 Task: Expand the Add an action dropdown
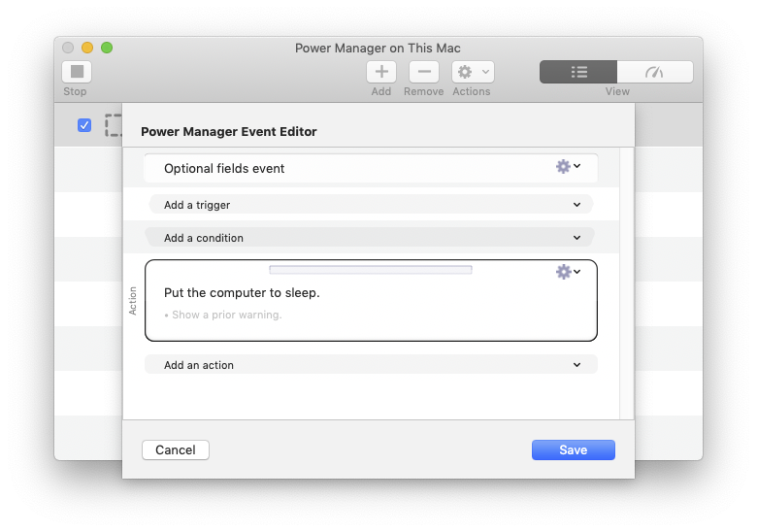click(x=371, y=365)
